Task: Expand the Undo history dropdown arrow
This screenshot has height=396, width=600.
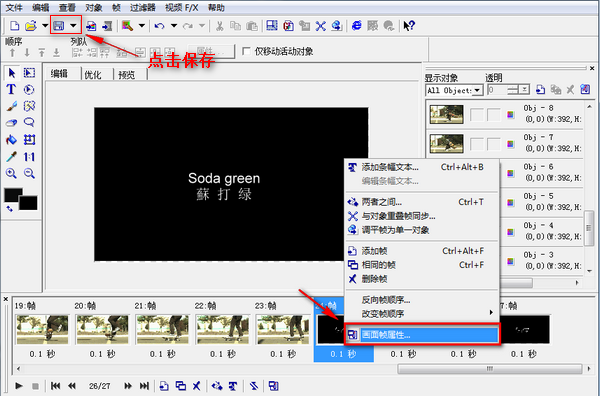Action: [174, 26]
